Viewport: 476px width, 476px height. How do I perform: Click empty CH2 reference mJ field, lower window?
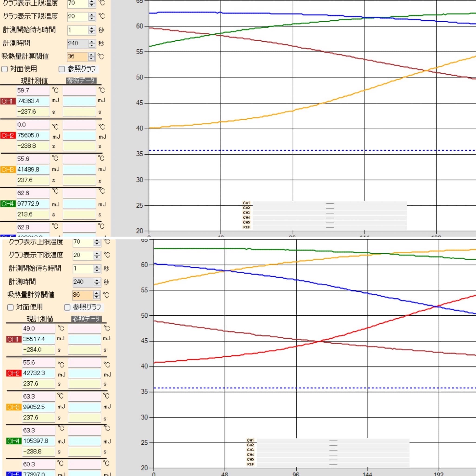tap(85, 373)
